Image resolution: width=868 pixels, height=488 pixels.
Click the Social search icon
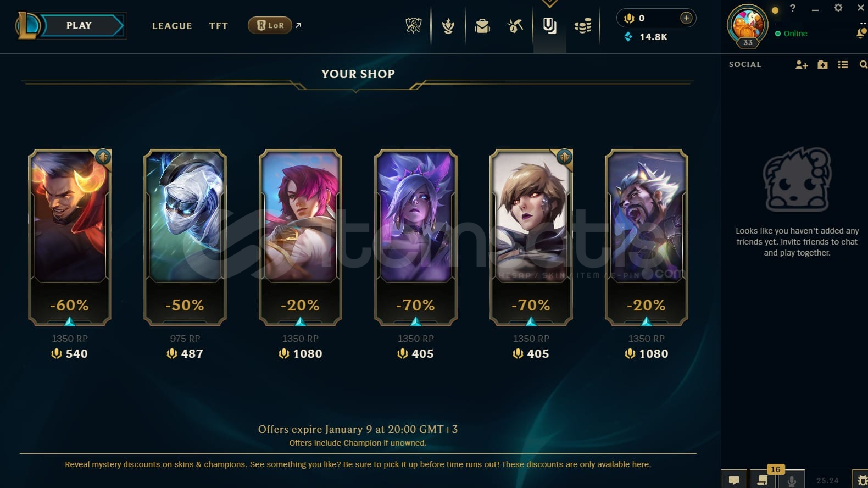(x=863, y=65)
